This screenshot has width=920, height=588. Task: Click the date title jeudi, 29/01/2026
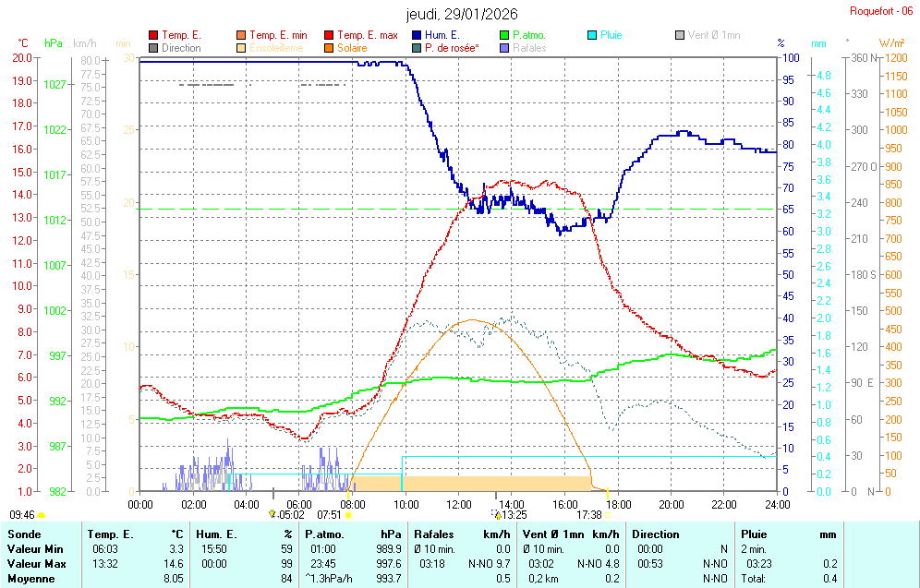462,14
